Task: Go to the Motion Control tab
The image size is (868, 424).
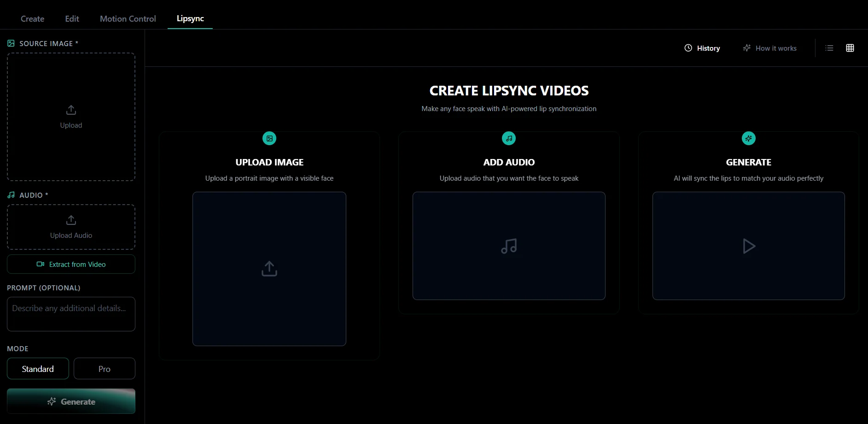Action: (x=128, y=19)
